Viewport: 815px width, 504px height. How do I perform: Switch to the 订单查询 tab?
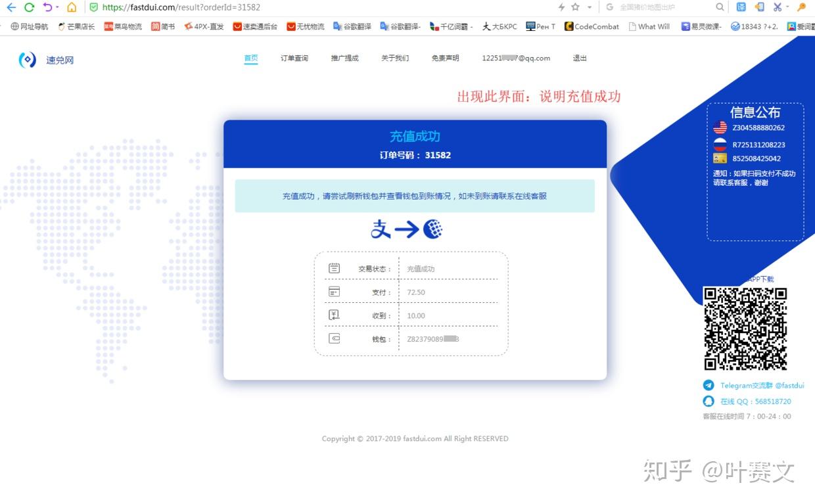point(294,58)
